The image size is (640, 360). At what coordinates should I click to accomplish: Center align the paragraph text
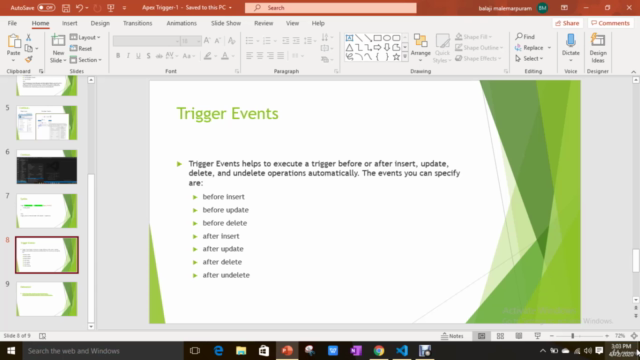coord(260,56)
